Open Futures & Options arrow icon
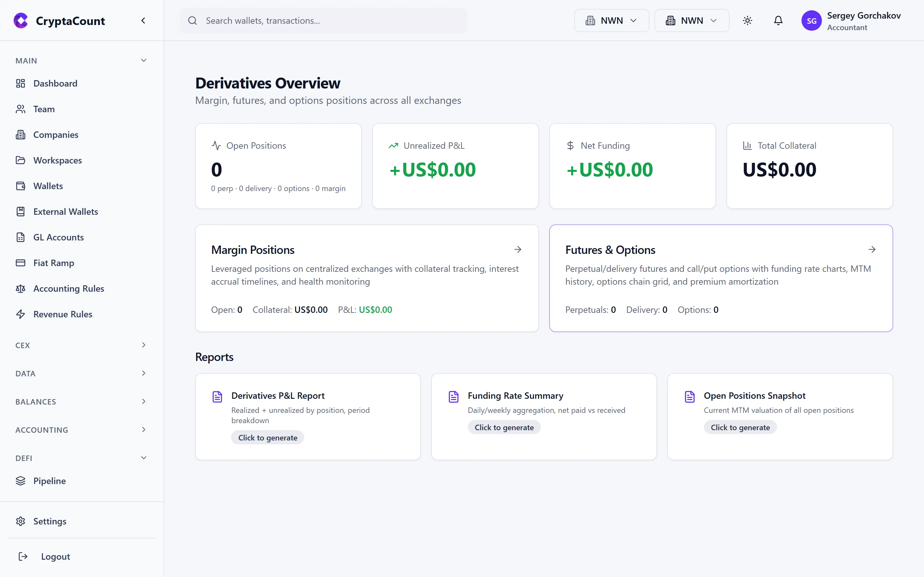 tap(872, 250)
